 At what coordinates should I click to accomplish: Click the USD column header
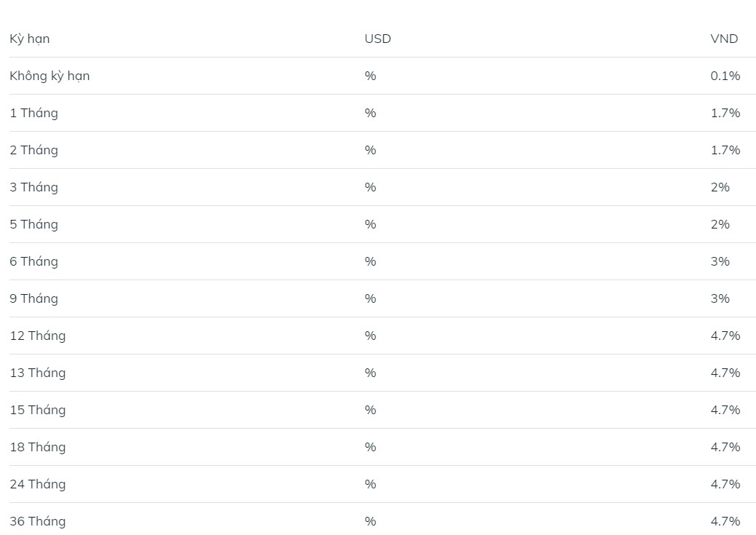click(x=377, y=39)
